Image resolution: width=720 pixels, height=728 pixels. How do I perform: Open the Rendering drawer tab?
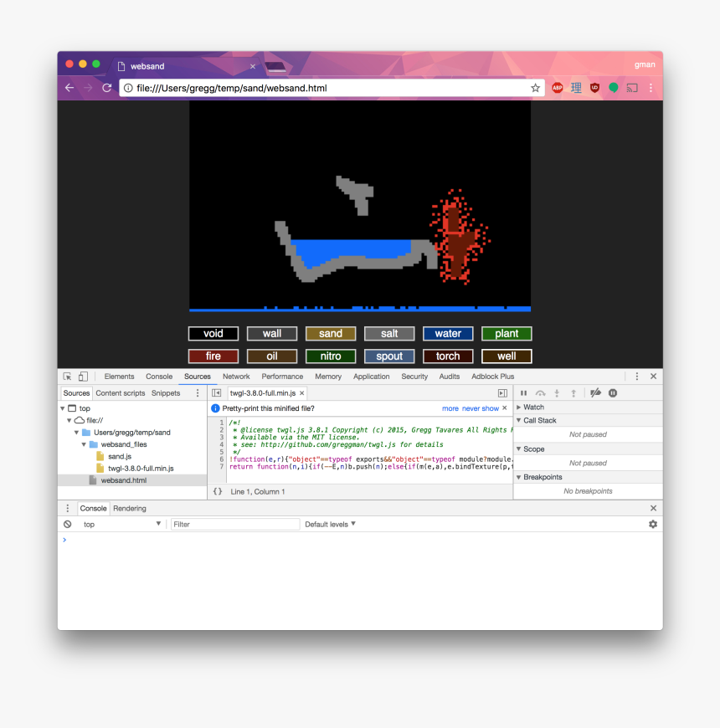pos(130,509)
